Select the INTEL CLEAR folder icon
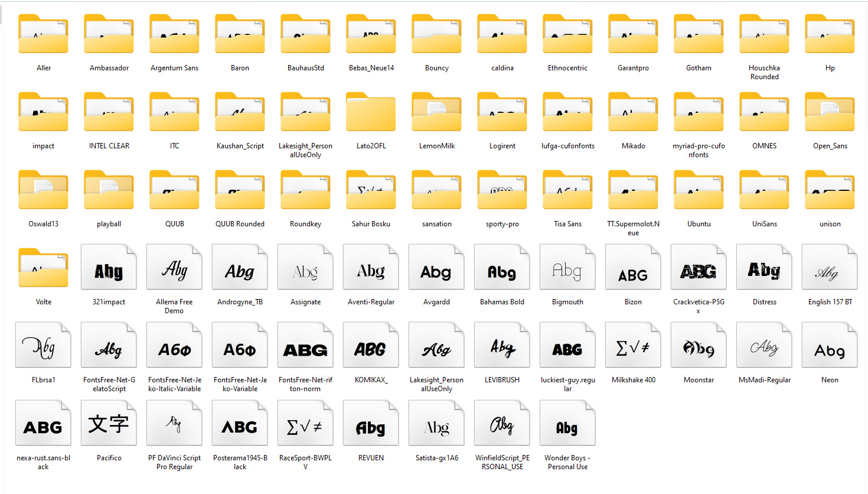This screenshot has height=494, width=868. click(x=109, y=112)
